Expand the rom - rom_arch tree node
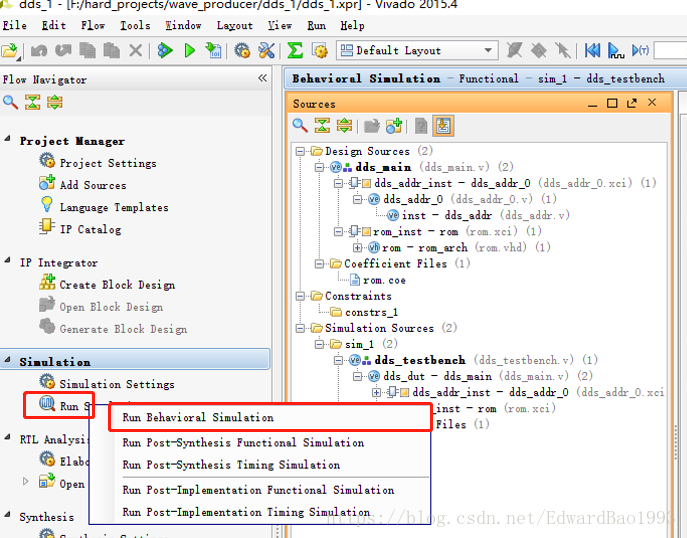 (x=358, y=248)
